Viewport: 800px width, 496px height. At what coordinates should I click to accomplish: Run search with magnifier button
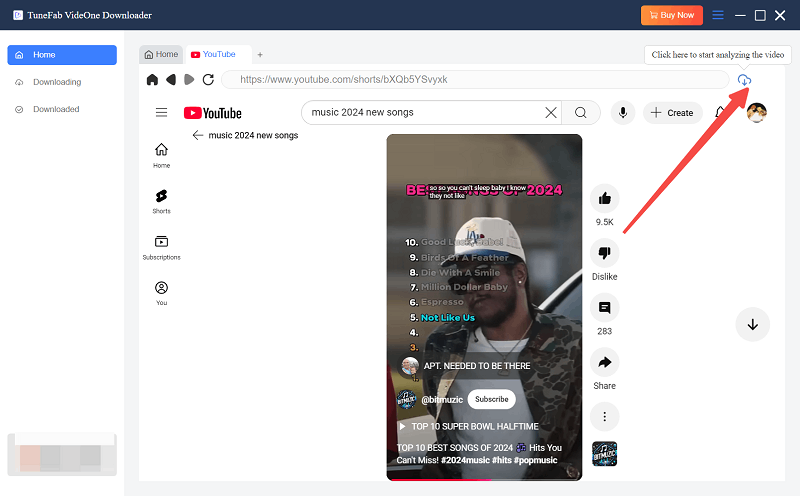tap(581, 112)
